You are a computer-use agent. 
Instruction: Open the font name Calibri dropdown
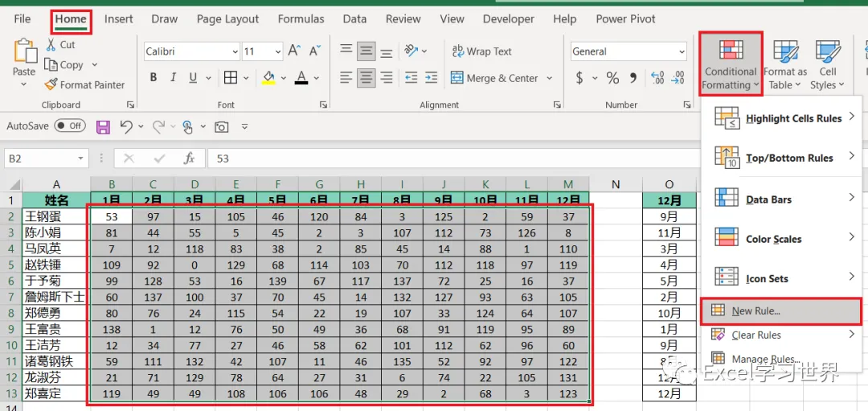235,51
